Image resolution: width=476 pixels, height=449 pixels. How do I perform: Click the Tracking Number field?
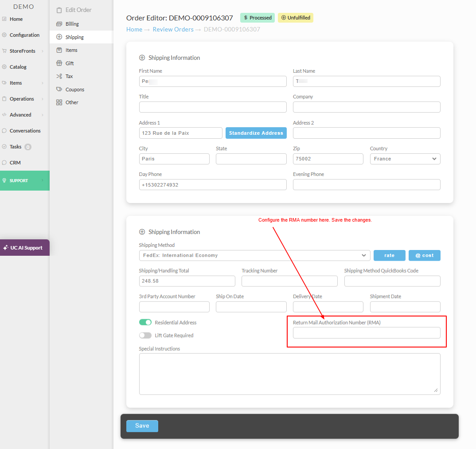tap(289, 281)
